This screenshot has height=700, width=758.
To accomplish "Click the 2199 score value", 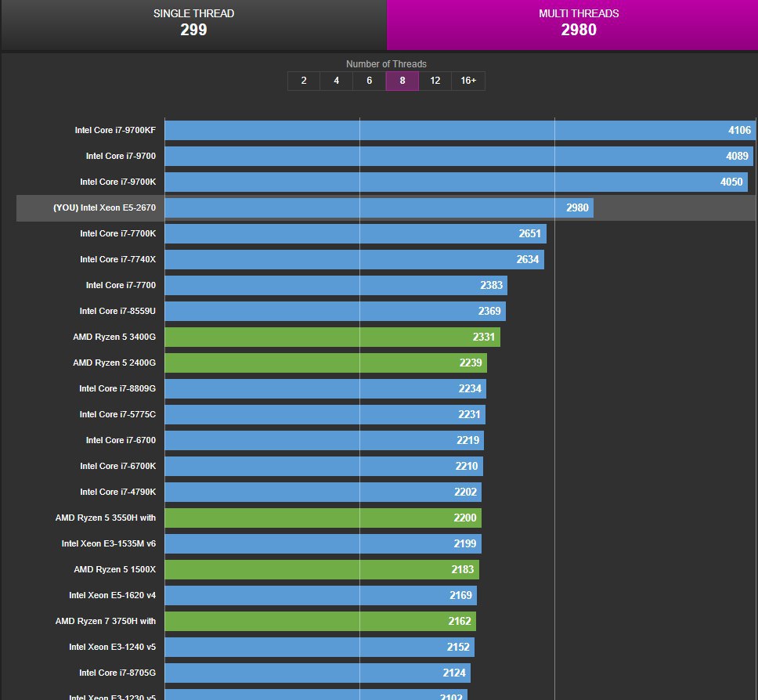I will coord(465,544).
